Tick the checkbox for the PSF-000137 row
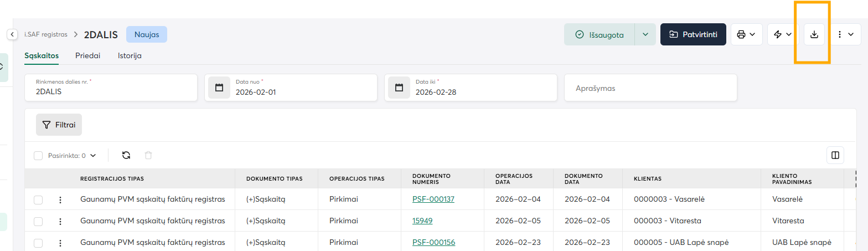The image size is (868, 251). coord(38,199)
